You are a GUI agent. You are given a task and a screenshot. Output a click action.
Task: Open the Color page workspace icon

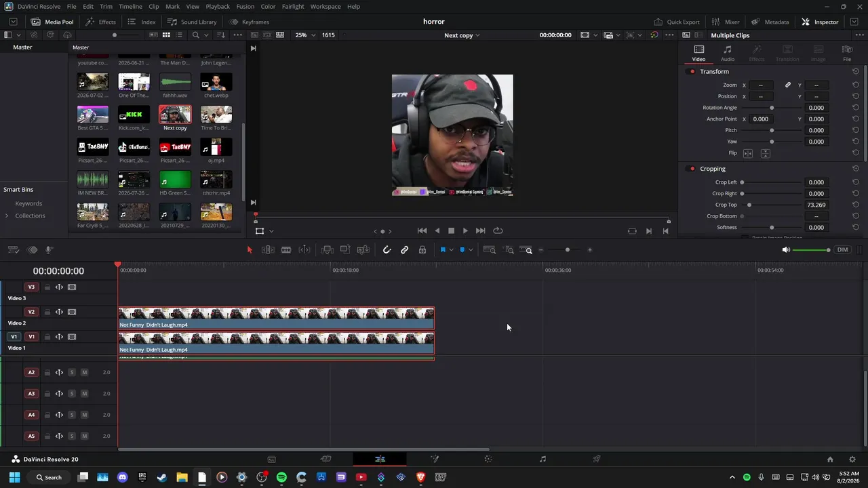(x=488, y=460)
